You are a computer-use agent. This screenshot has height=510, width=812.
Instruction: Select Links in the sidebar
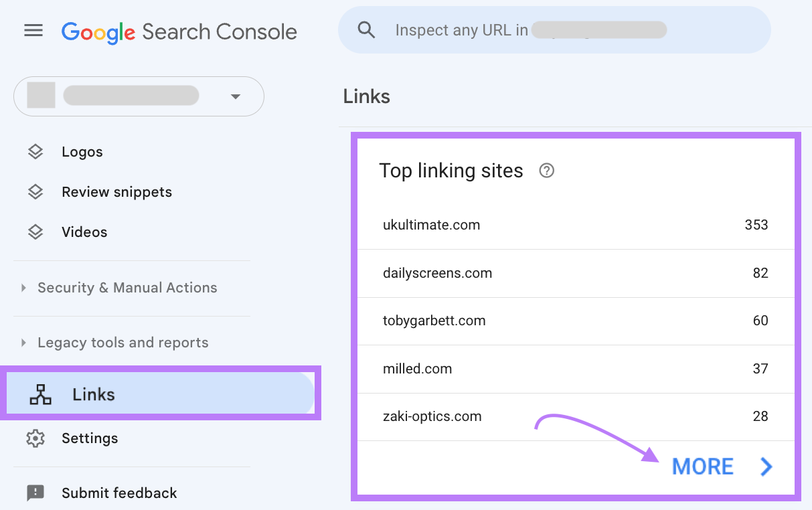[x=93, y=394]
